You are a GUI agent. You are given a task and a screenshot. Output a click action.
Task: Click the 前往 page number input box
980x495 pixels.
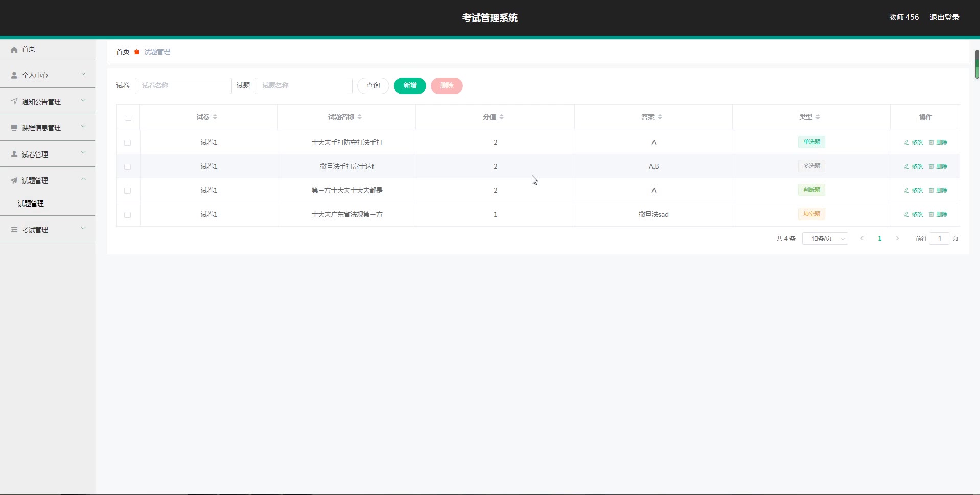pyautogui.click(x=939, y=239)
